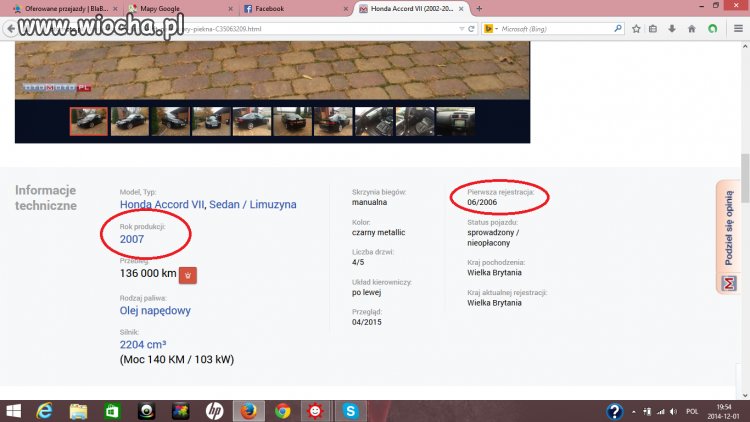The height and width of the screenshot is (422, 750).
Task: Click the Moc 140 KM / 103 kW text
Action: click(176, 359)
